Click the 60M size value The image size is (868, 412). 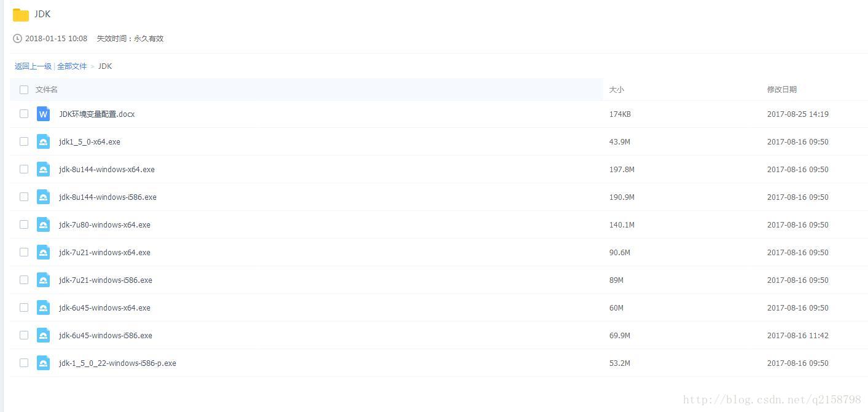[616, 308]
